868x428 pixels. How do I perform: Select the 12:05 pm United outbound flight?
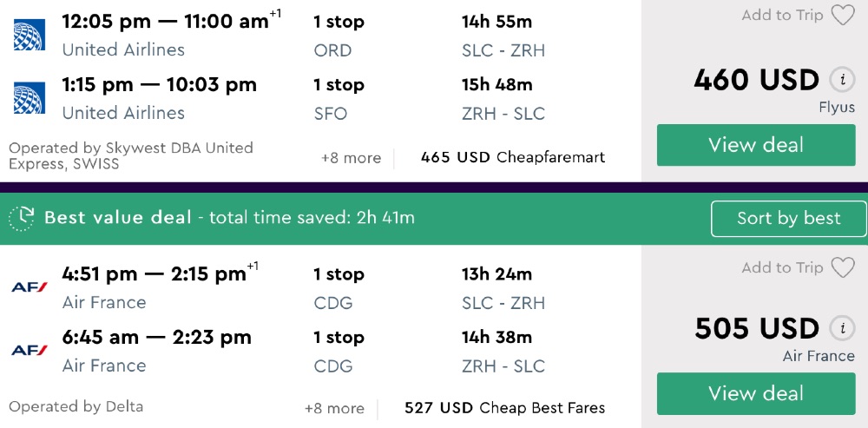pos(165,22)
